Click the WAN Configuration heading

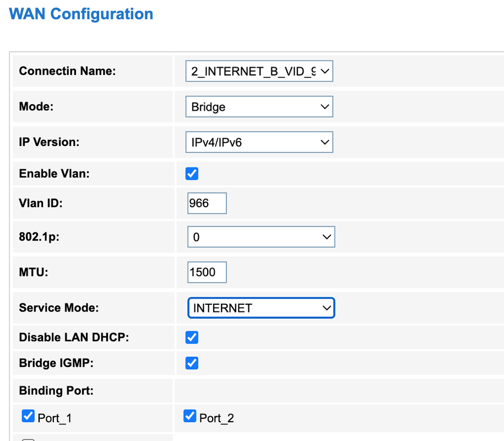(x=82, y=14)
